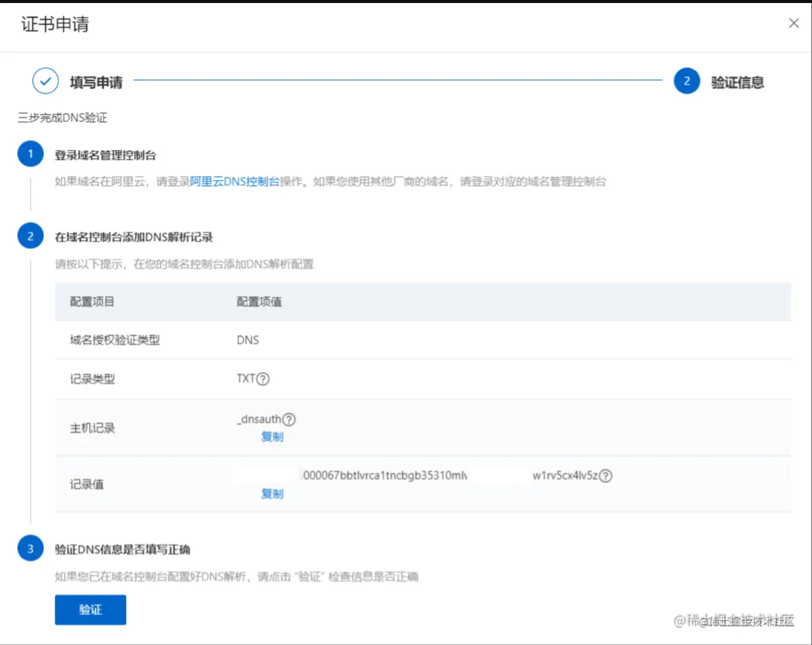The image size is (812, 645).
Task: Open the 阿里云DNS控制台 link
Action: pyautogui.click(x=235, y=181)
